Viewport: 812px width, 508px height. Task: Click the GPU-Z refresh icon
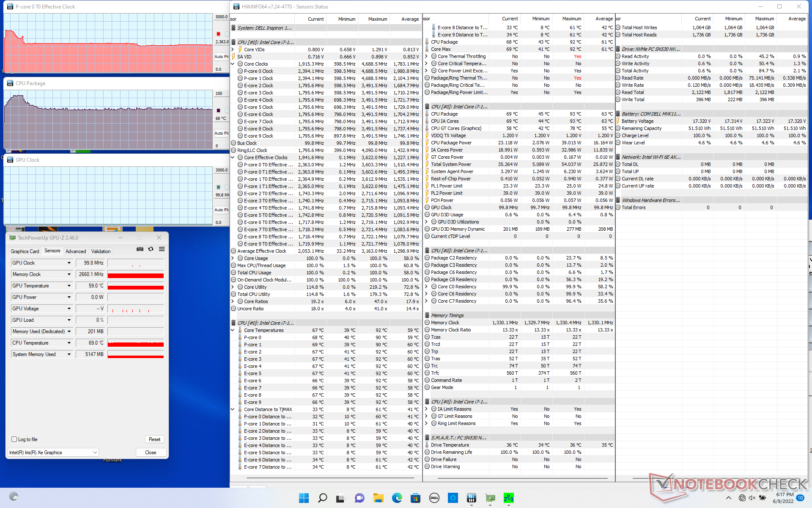pyautogui.click(x=151, y=249)
